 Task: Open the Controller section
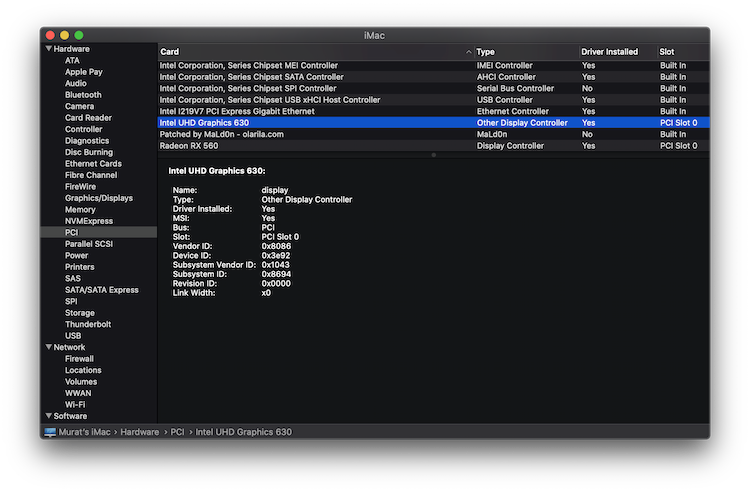coord(84,129)
